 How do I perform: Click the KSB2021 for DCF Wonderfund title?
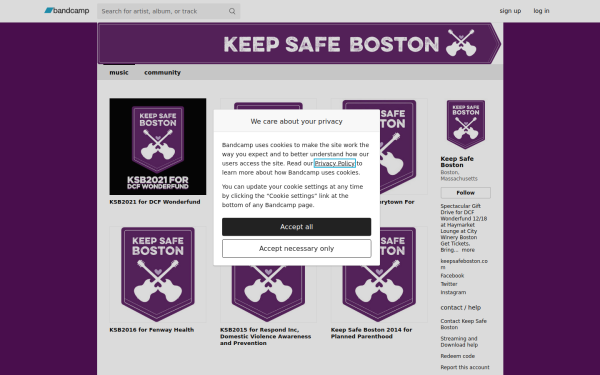(155, 202)
